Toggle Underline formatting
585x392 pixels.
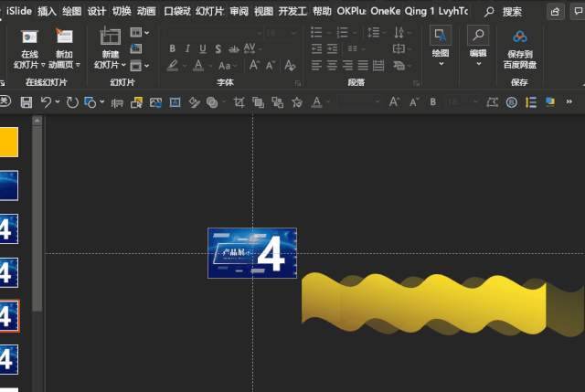tap(203, 48)
